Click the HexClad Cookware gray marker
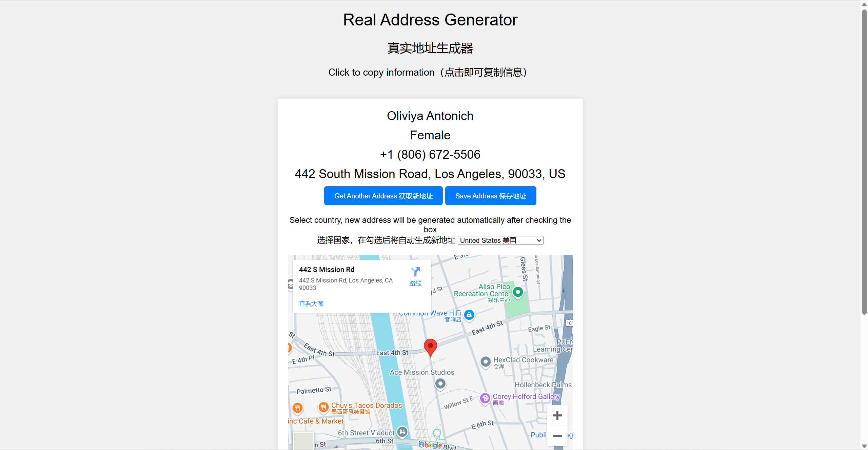The height and width of the screenshot is (450, 868). (x=486, y=362)
